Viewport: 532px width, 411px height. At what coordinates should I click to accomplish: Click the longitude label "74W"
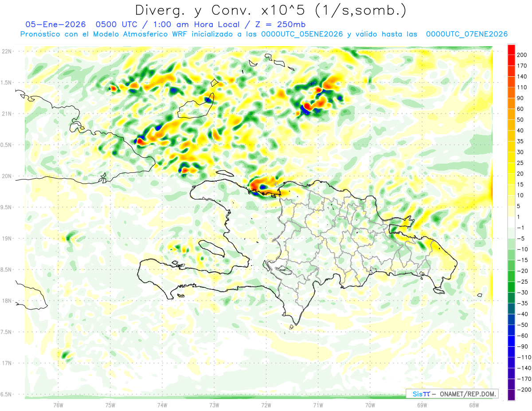pos(162,404)
